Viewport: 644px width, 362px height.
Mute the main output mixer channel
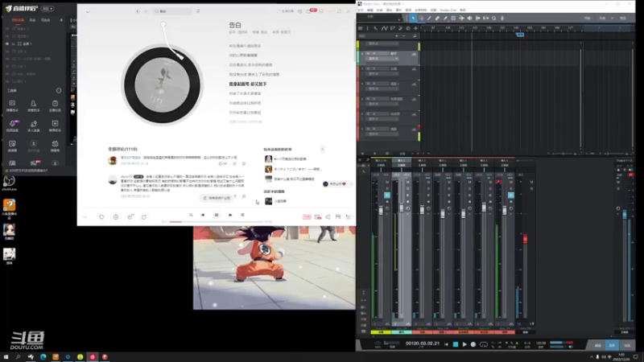tap(618, 182)
